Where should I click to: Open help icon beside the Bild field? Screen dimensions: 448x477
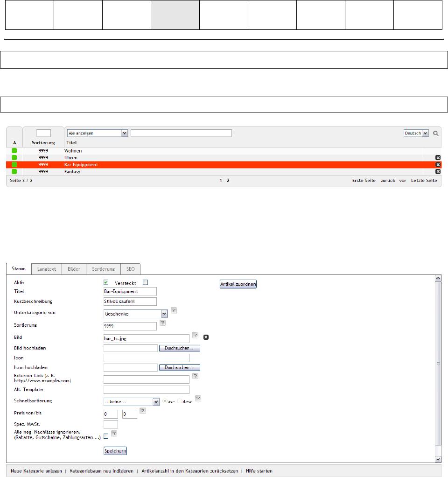click(x=195, y=335)
